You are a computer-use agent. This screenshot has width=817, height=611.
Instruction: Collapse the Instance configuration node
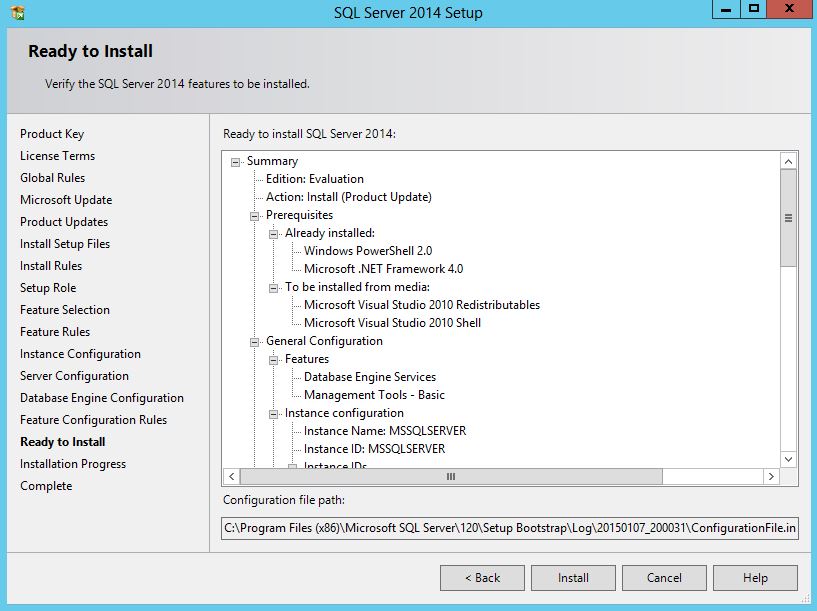(274, 414)
